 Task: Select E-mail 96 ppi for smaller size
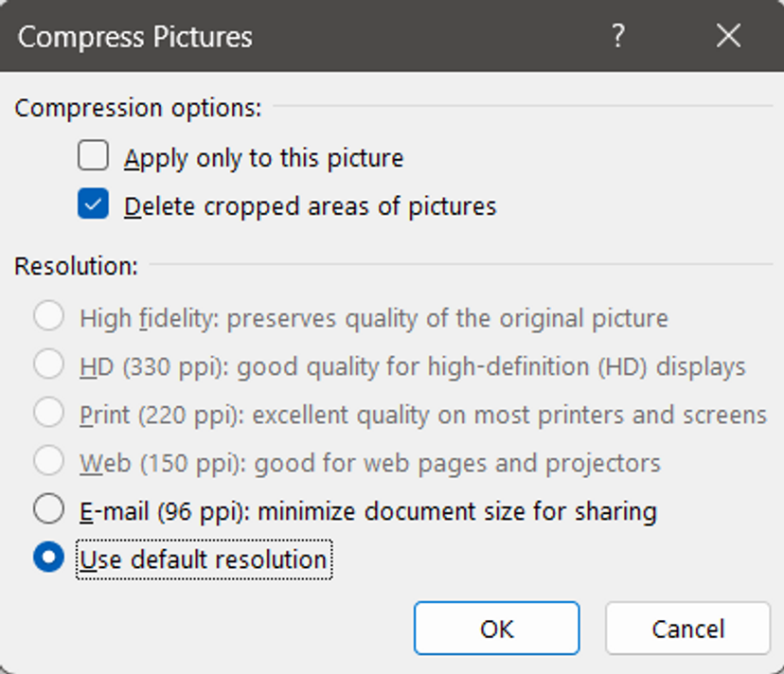tap(48, 508)
